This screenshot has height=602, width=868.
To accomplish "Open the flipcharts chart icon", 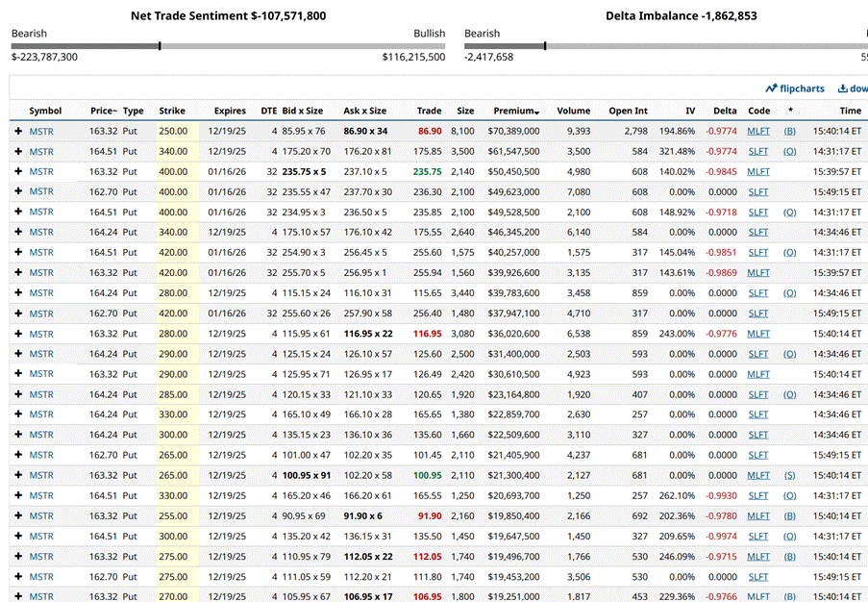I will coord(771,88).
